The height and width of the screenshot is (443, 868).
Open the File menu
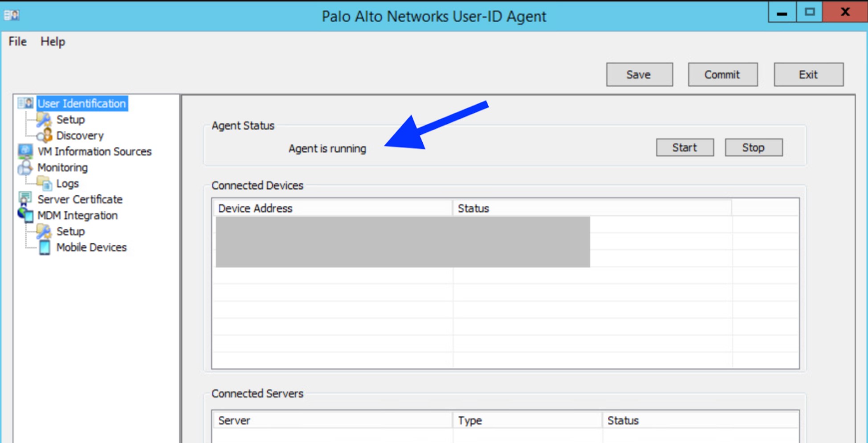(18, 41)
